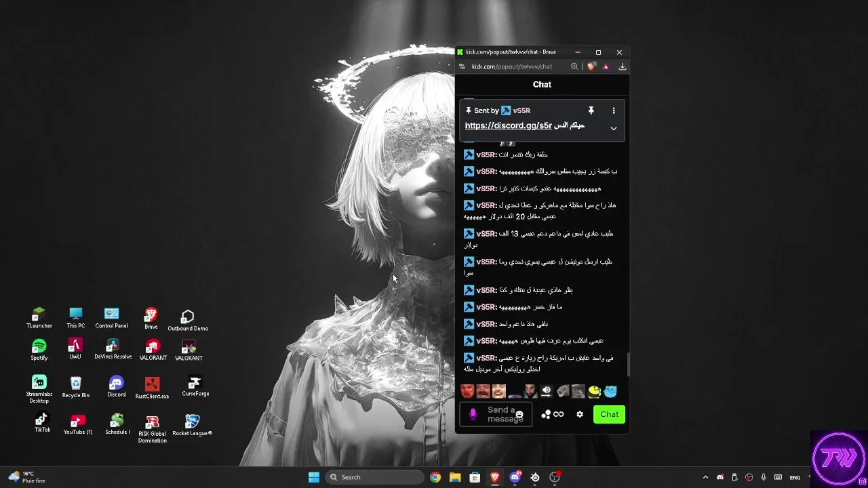The width and height of the screenshot is (868, 488).
Task: Unpin the pinned chat message
Action: click(591, 110)
